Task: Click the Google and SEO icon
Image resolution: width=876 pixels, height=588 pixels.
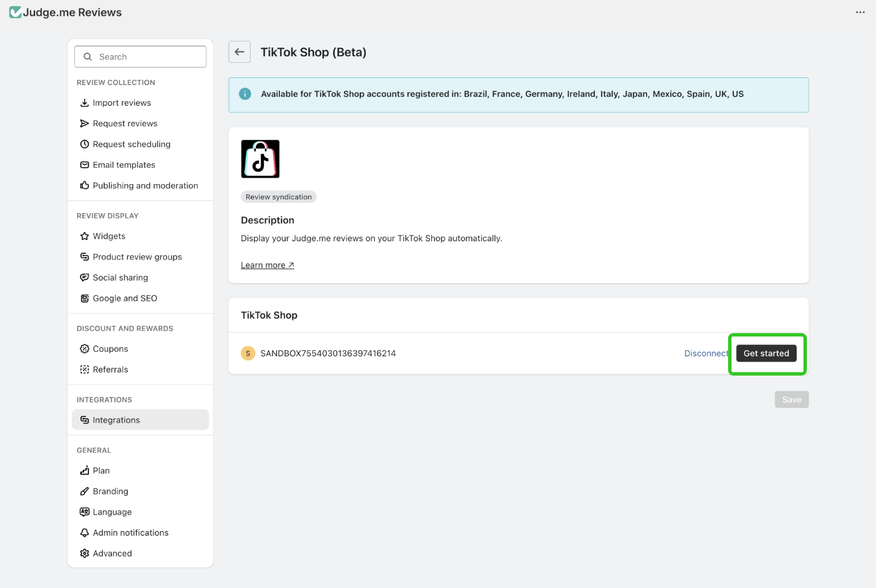Action: click(84, 298)
